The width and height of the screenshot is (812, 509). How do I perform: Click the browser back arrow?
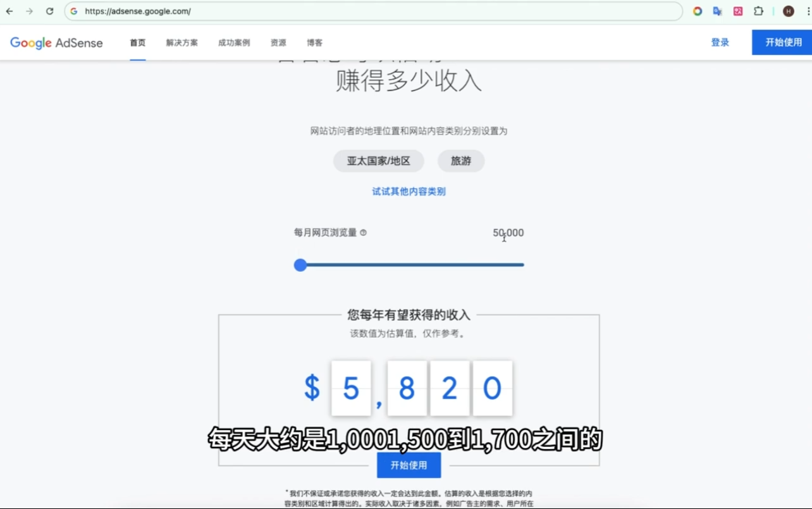click(x=9, y=11)
